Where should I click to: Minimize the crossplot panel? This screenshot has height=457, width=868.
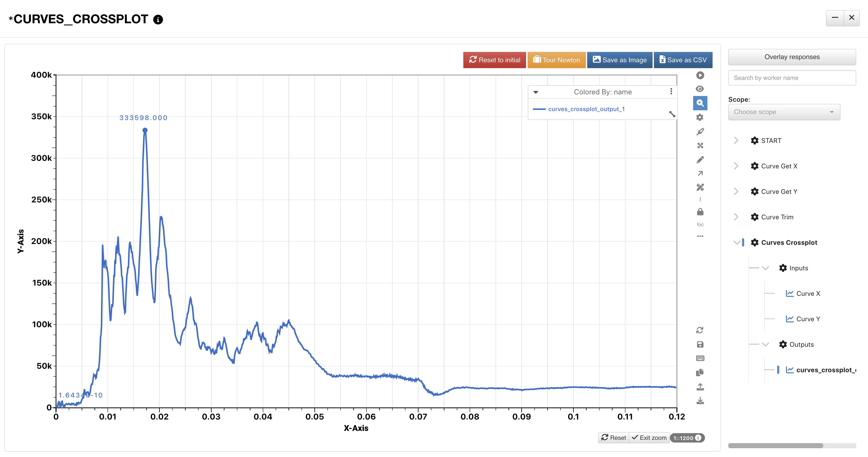[835, 18]
